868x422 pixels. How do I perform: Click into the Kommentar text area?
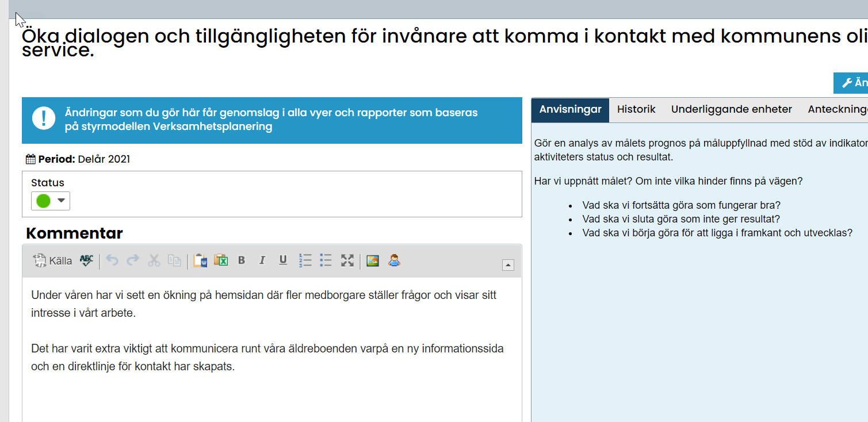[272, 350]
